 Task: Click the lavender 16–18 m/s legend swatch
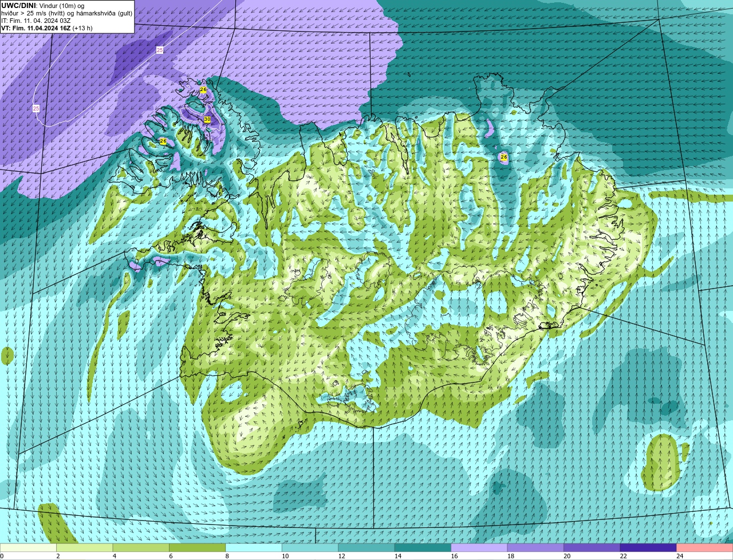tap(479, 547)
